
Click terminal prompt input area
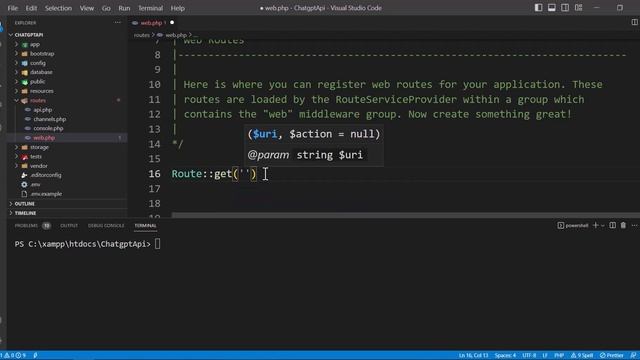(x=158, y=244)
